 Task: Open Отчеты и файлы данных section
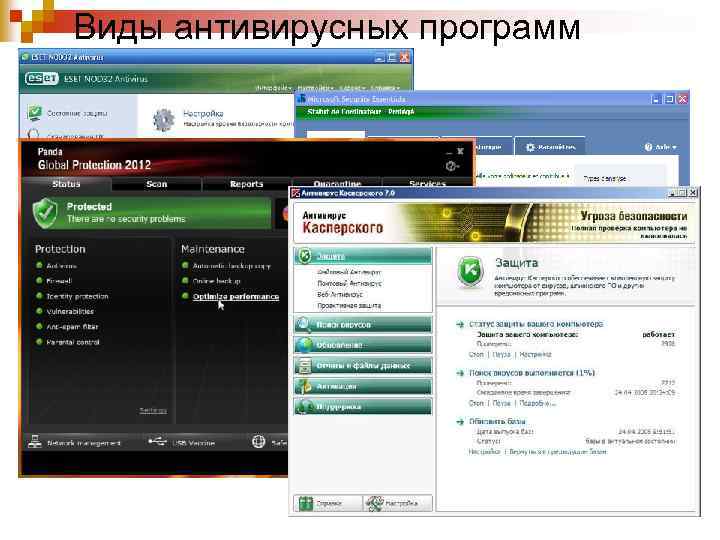pyautogui.click(x=363, y=366)
